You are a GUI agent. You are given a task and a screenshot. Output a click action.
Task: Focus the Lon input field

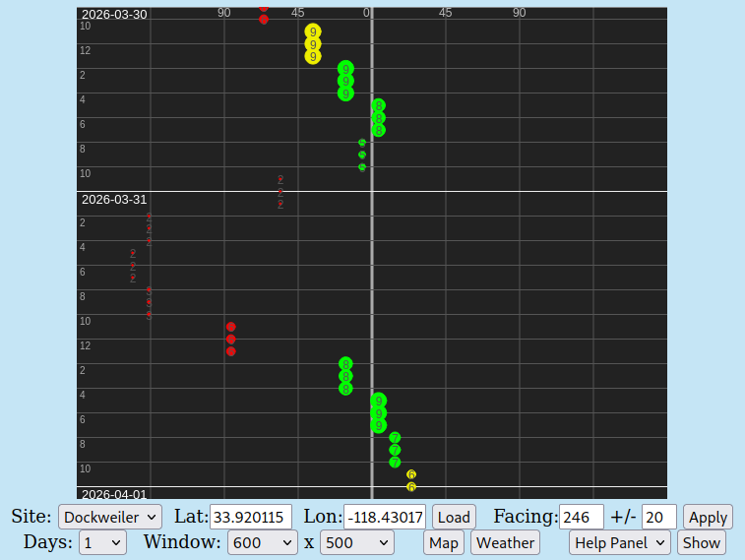pos(385,517)
